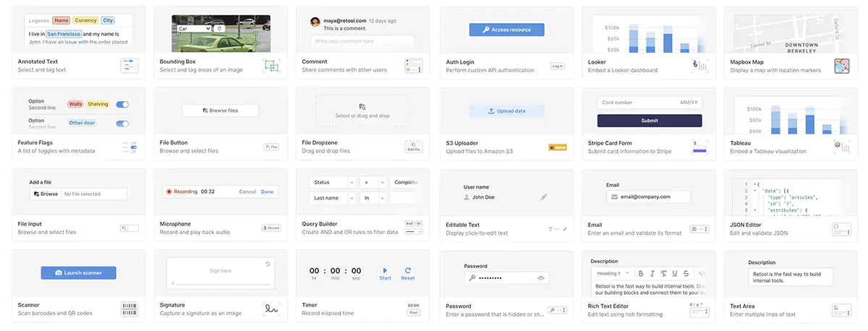The height and width of the screenshot is (331, 868).
Task: Open the In operator dropdown
Action: click(x=373, y=197)
